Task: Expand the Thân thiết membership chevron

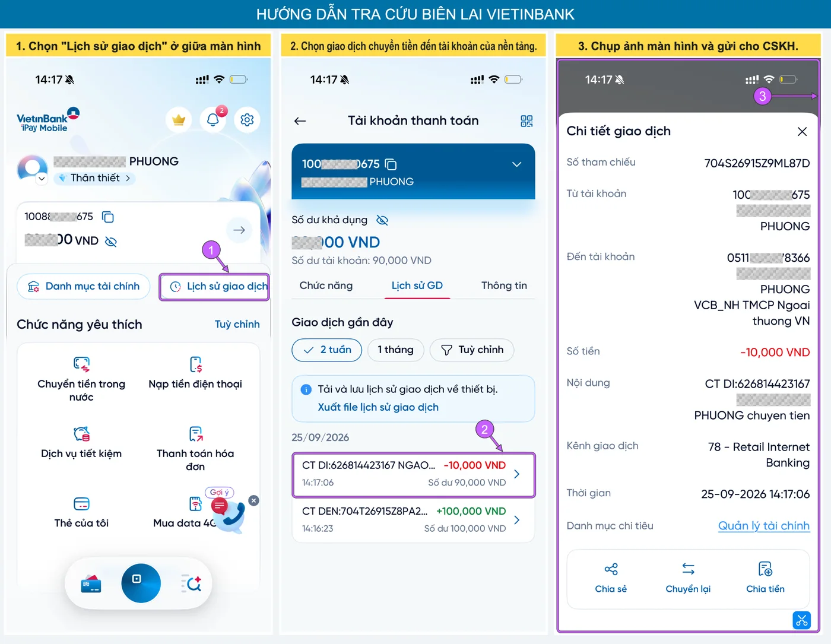Action: [128, 178]
